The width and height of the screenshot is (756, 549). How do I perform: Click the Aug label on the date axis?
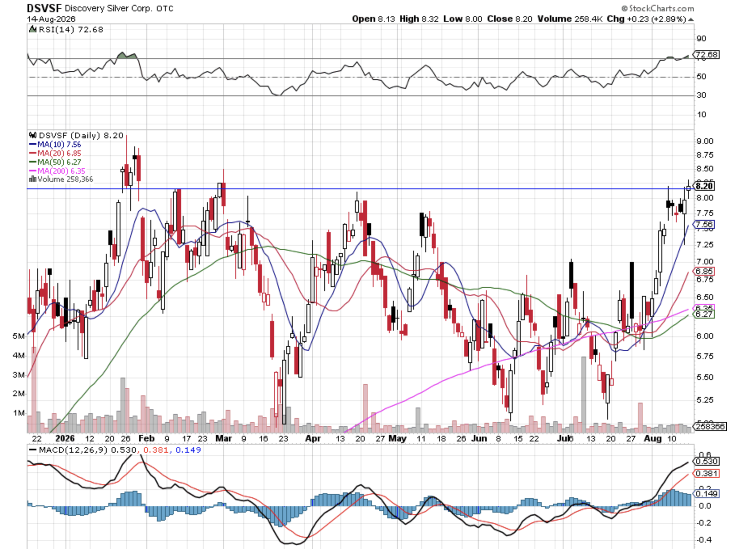point(653,439)
